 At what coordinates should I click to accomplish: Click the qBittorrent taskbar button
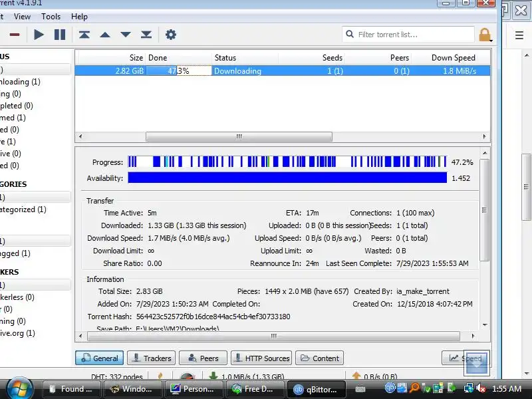click(x=317, y=389)
